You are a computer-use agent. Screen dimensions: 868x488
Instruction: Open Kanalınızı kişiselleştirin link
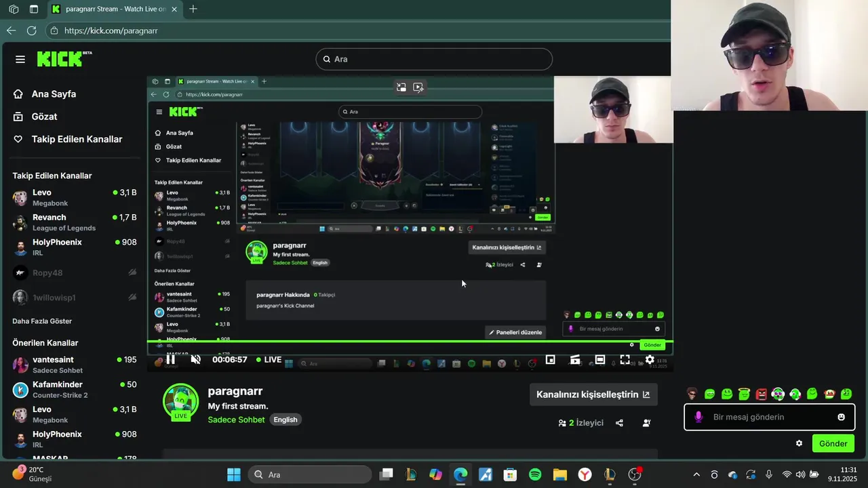593,394
